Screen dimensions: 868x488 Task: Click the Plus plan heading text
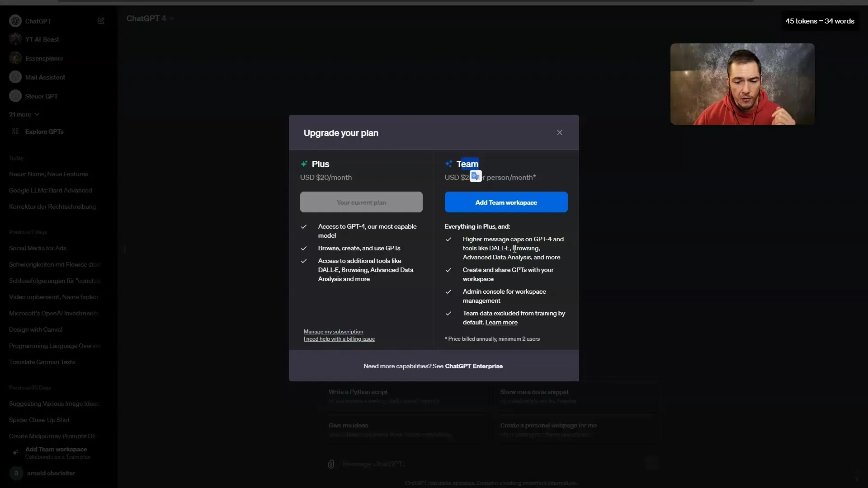[x=321, y=164]
